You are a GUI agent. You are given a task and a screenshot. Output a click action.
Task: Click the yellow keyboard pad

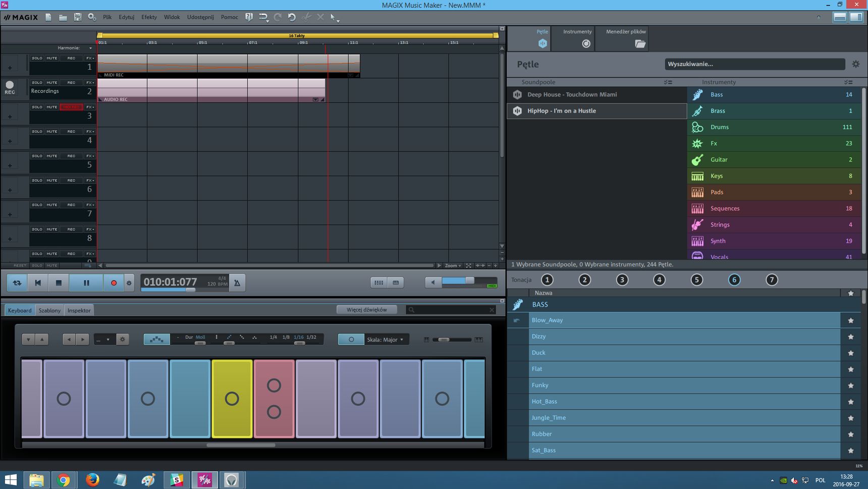232,399
